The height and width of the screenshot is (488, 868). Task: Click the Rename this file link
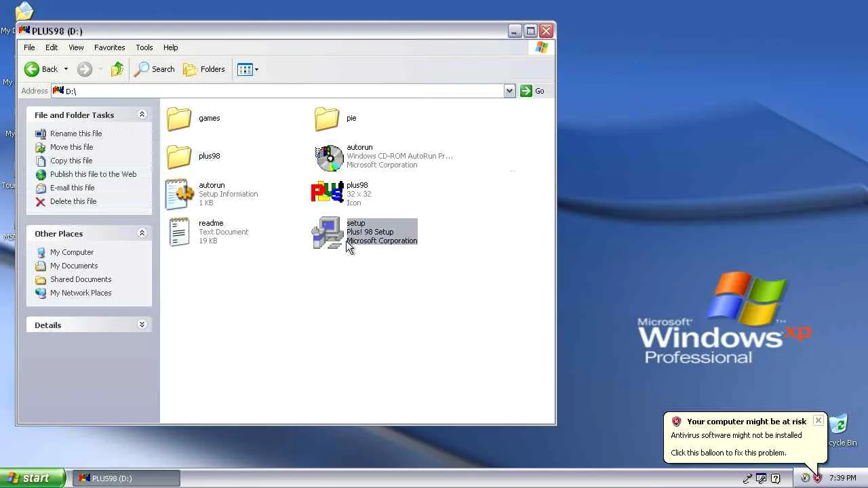click(76, 134)
